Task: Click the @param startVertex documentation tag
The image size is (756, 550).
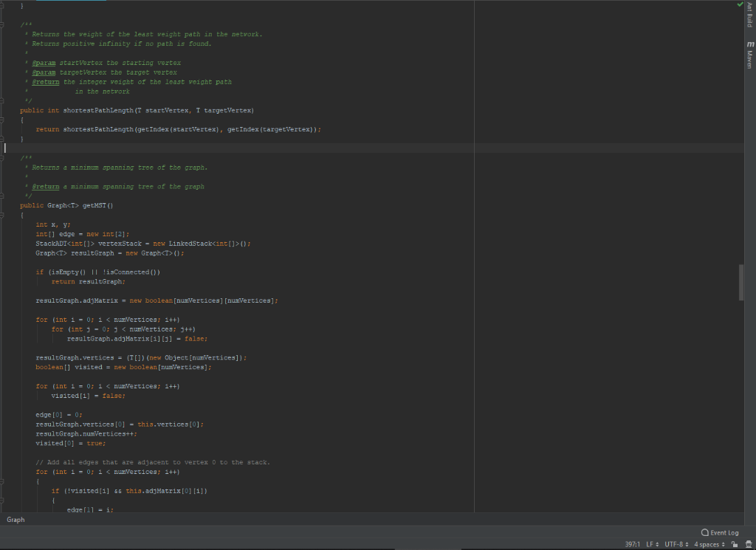Action: [x=44, y=62]
